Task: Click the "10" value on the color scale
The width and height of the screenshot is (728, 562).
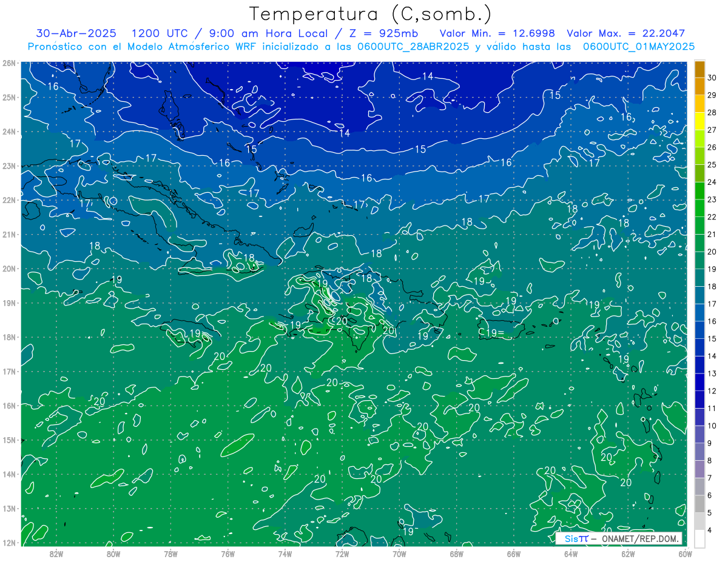Action: coord(712,426)
